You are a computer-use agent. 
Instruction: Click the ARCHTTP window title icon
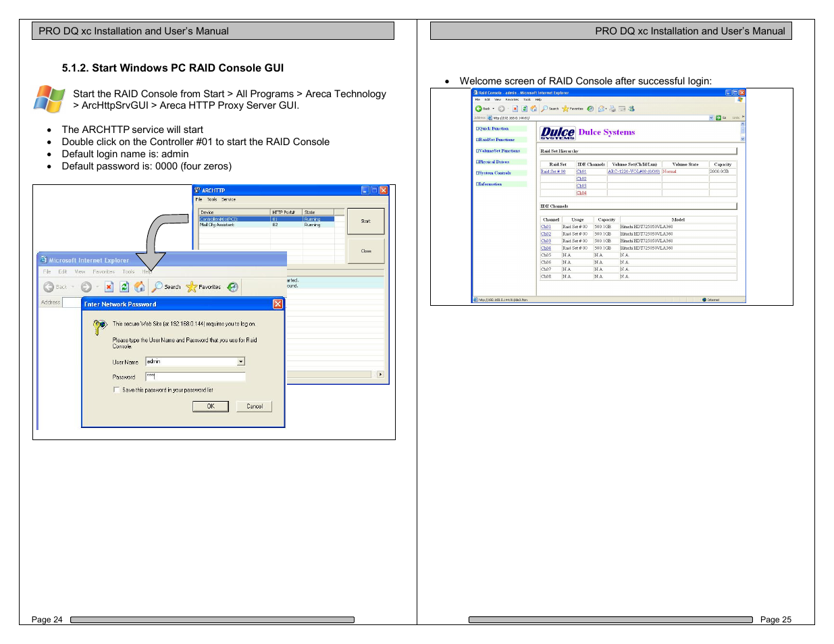click(197, 190)
